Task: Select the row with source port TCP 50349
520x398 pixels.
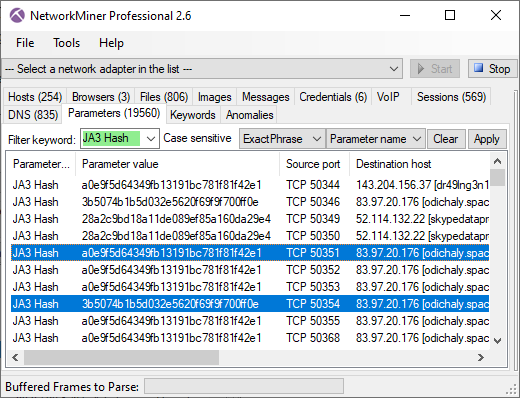Action: coord(250,219)
